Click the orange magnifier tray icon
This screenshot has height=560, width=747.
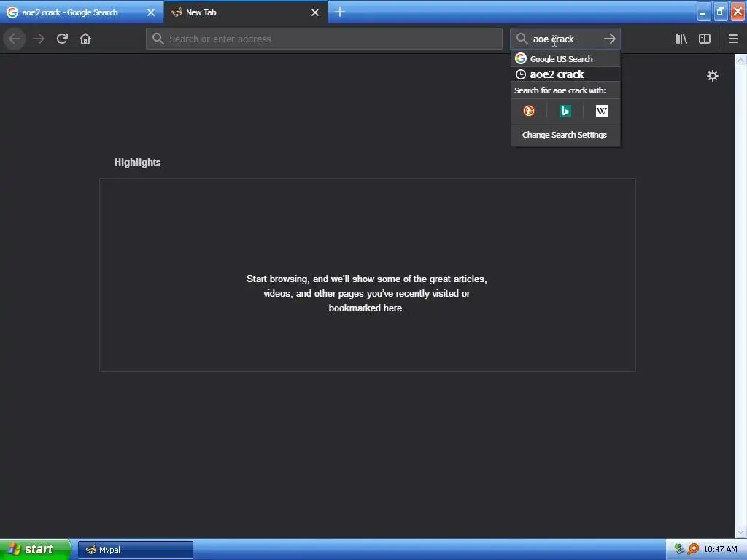point(693,549)
